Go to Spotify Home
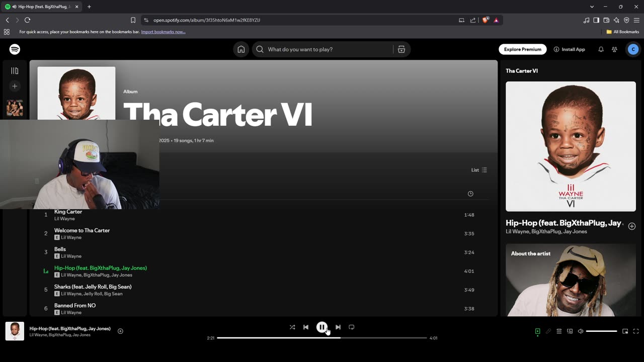The height and width of the screenshot is (362, 644). (241, 49)
